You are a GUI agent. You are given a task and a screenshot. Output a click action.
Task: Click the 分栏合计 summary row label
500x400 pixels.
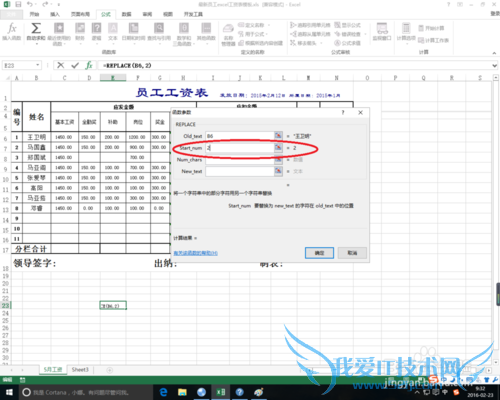pyautogui.click(x=31, y=249)
